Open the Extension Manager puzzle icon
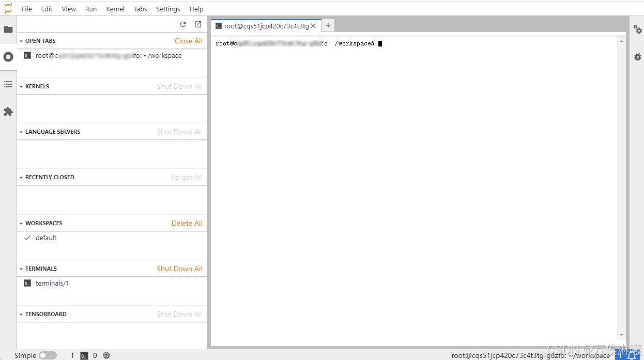This screenshot has width=644, height=360. (8, 112)
